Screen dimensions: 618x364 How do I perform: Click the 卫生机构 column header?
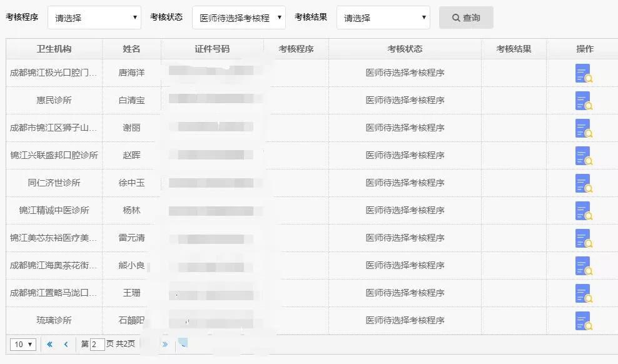[x=53, y=48]
